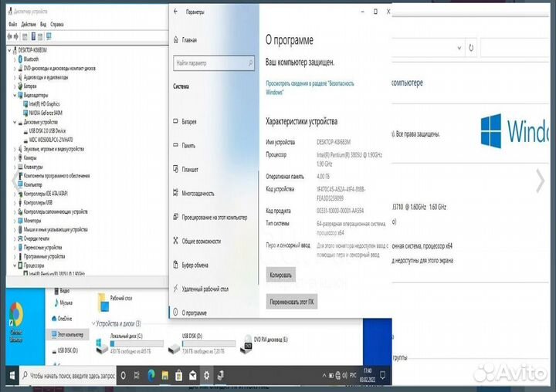Screen dimensions: 556x392
Task: Open address dropdown chevron in right window
Action: pyautogui.click(x=459, y=48)
